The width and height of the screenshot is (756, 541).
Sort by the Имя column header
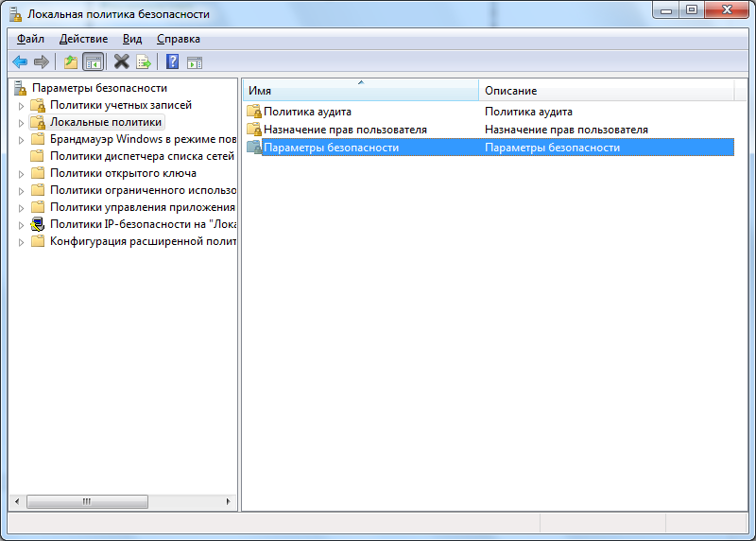point(361,90)
